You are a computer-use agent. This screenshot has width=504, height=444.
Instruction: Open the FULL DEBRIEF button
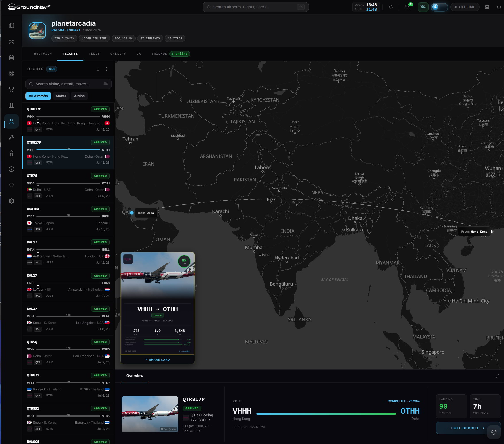pyautogui.click(x=468, y=428)
